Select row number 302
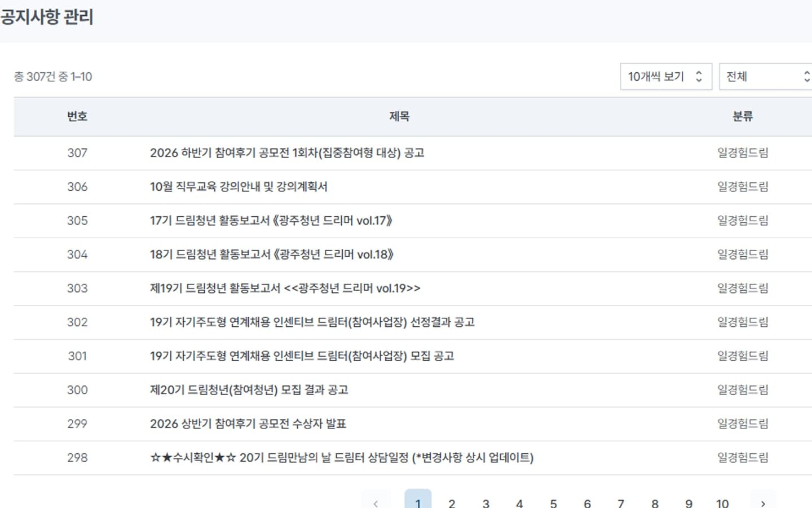This screenshot has height=508, width=812. pos(77,322)
